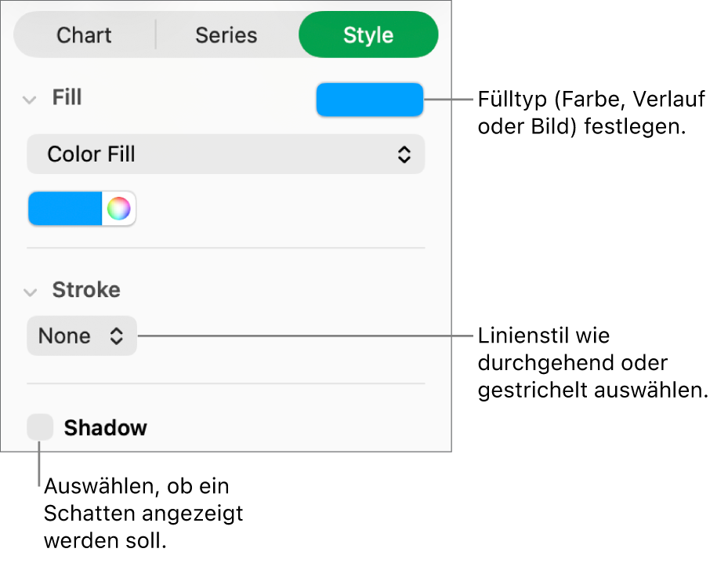The image size is (728, 563).
Task: Open the Fill style preview swatch
Action: tap(369, 100)
